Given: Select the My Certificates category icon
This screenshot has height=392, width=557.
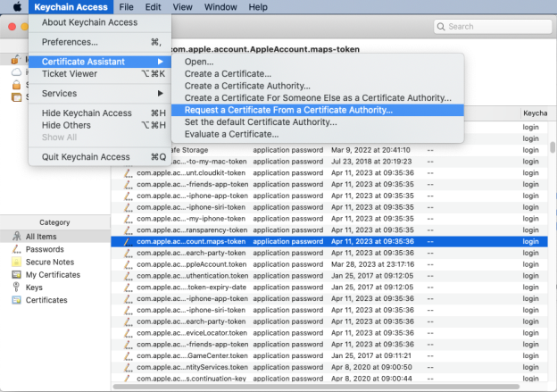Looking at the screenshot, I should click(x=16, y=275).
